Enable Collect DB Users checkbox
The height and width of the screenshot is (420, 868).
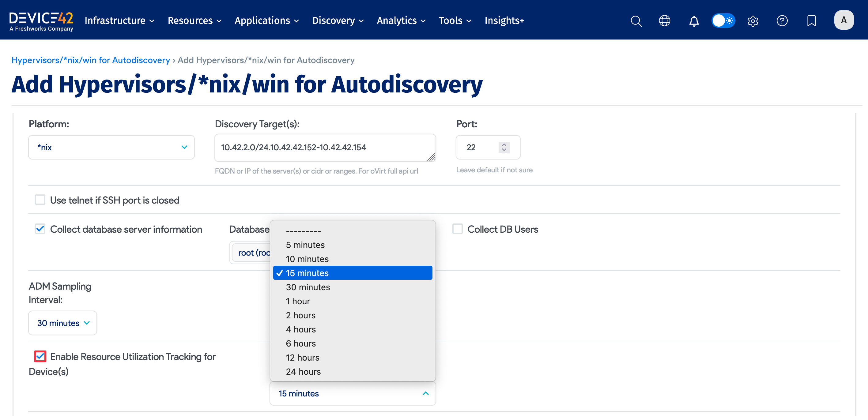(x=457, y=229)
